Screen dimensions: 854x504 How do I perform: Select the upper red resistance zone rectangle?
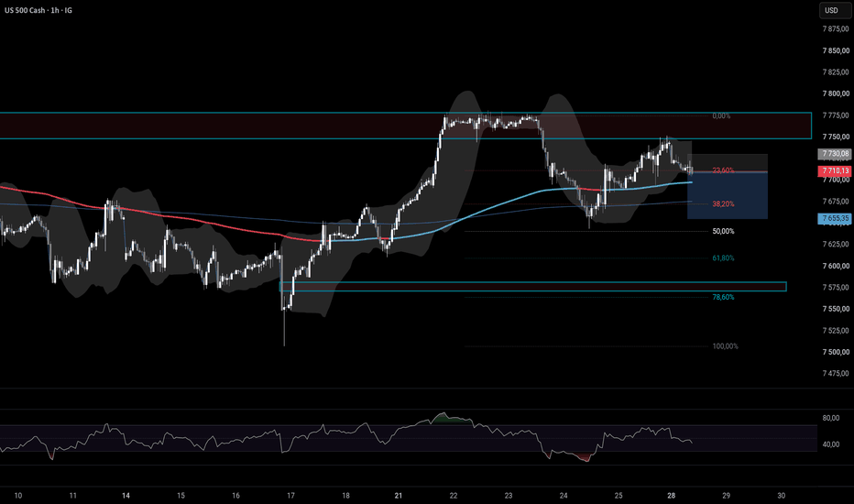406,126
